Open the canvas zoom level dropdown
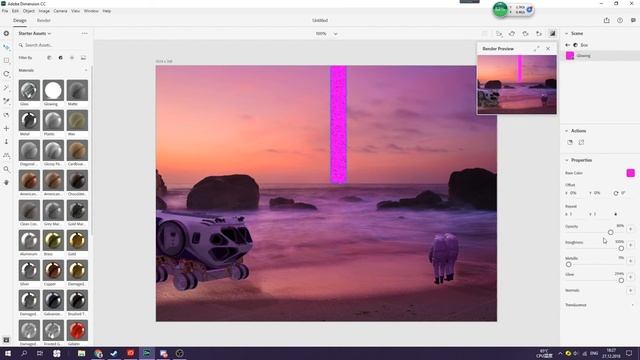Viewport: 640px width, 360px height. coord(336,34)
